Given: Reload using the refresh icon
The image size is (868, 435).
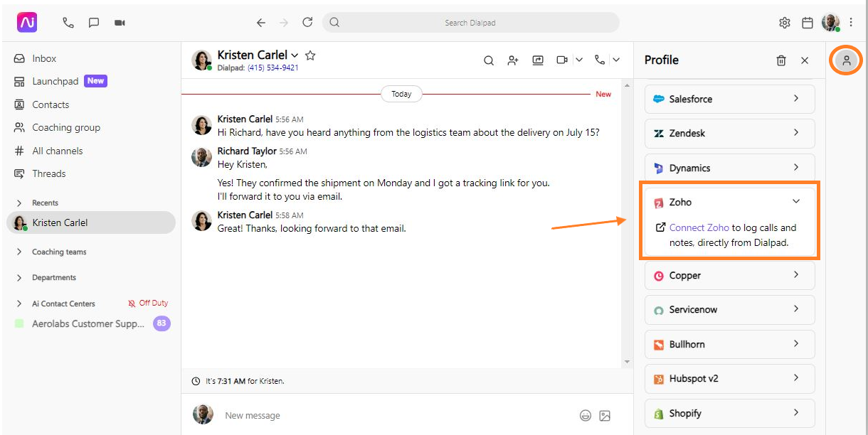Looking at the screenshot, I should click(x=307, y=23).
